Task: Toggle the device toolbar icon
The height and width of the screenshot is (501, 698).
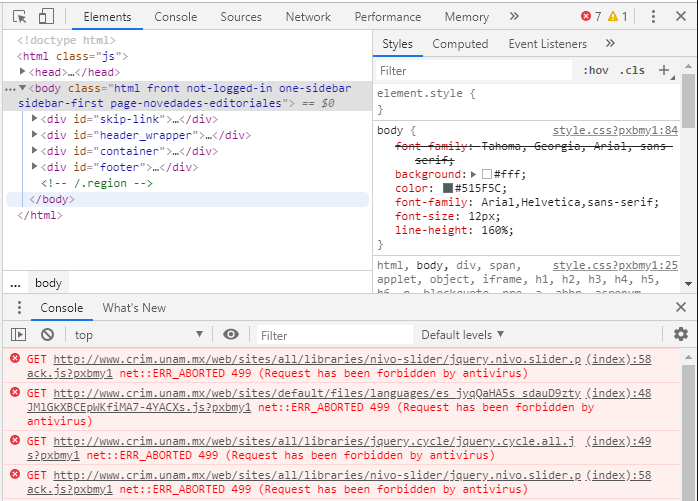Action: tap(47, 17)
